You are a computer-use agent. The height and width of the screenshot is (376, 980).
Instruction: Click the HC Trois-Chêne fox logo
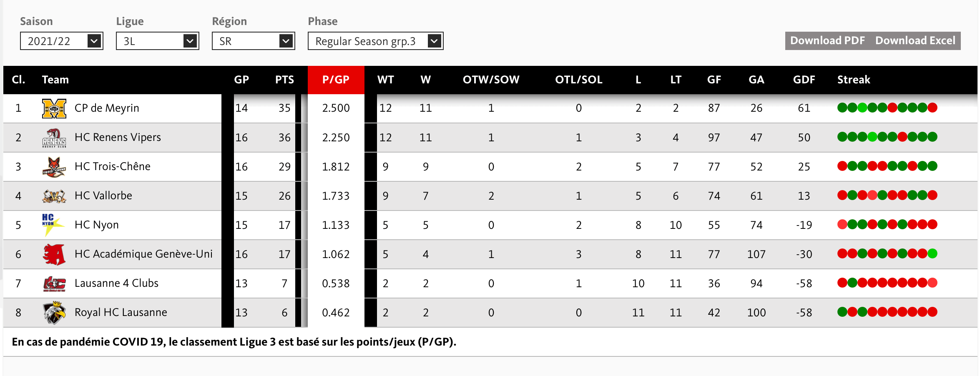[54, 167]
